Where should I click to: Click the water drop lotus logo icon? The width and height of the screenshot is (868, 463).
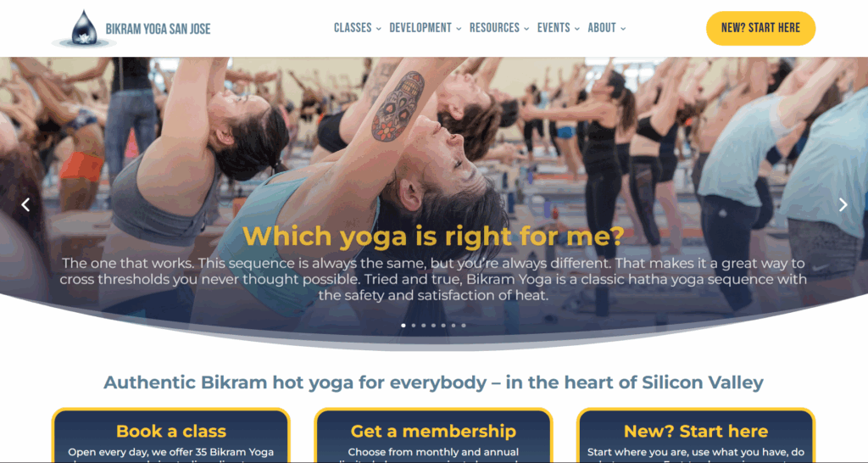84,28
